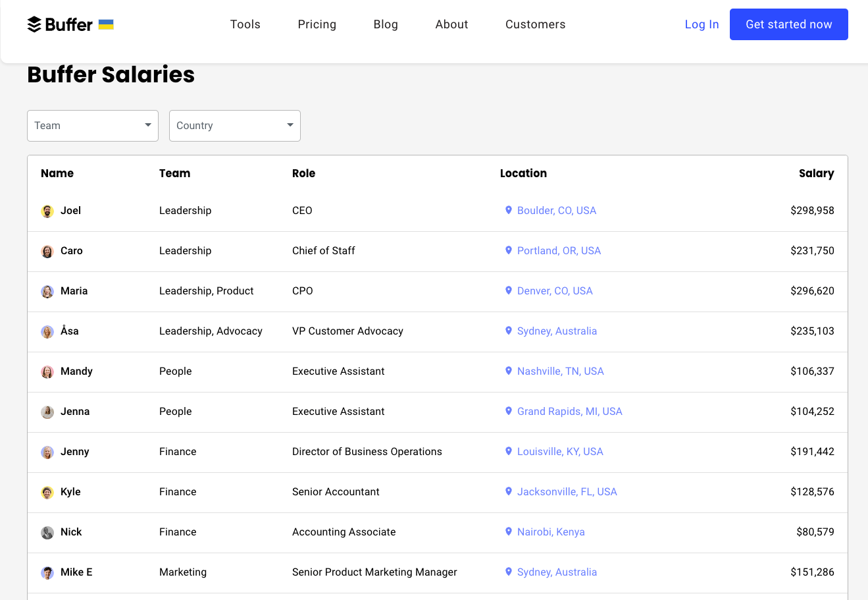This screenshot has width=868, height=600.
Task: Open the Portland, OR, USA location link
Action: (559, 251)
